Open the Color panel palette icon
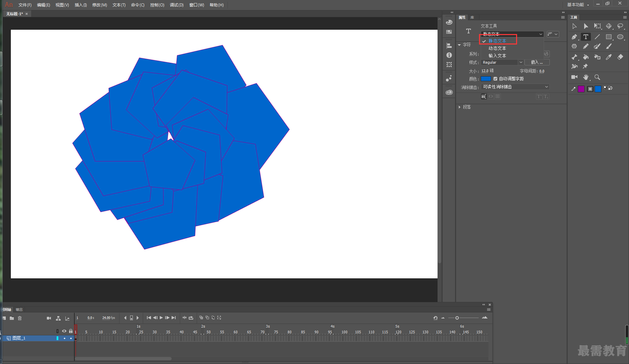This screenshot has width=629, height=364. click(449, 22)
